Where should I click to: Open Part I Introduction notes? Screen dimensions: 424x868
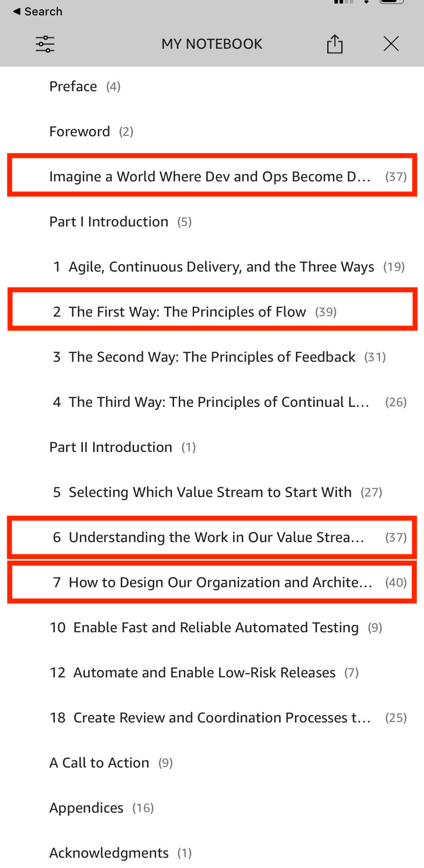(x=109, y=222)
